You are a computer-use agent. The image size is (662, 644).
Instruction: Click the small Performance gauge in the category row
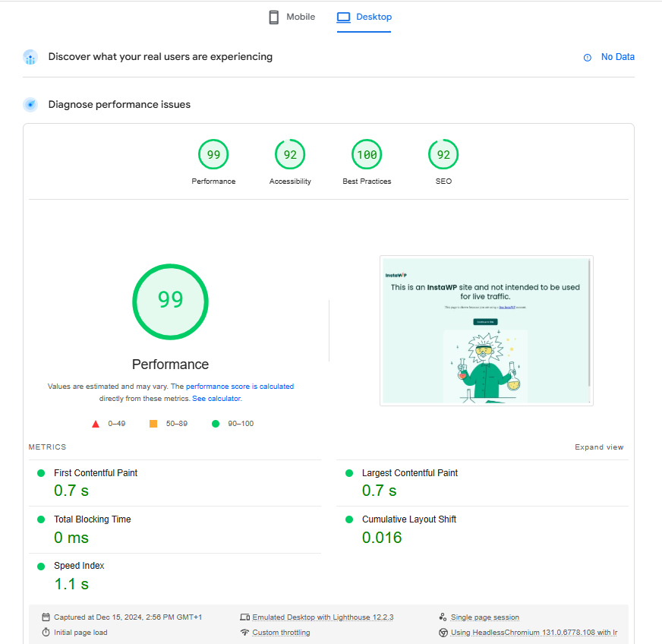[213, 155]
